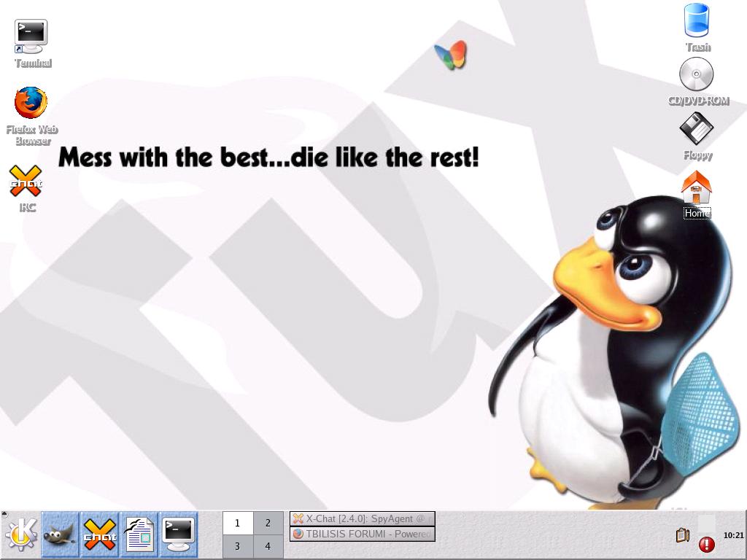Image resolution: width=747 pixels, height=560 pixels.
Task: Open the Klipper clipboard tray icon
Action: pos(683,534)
